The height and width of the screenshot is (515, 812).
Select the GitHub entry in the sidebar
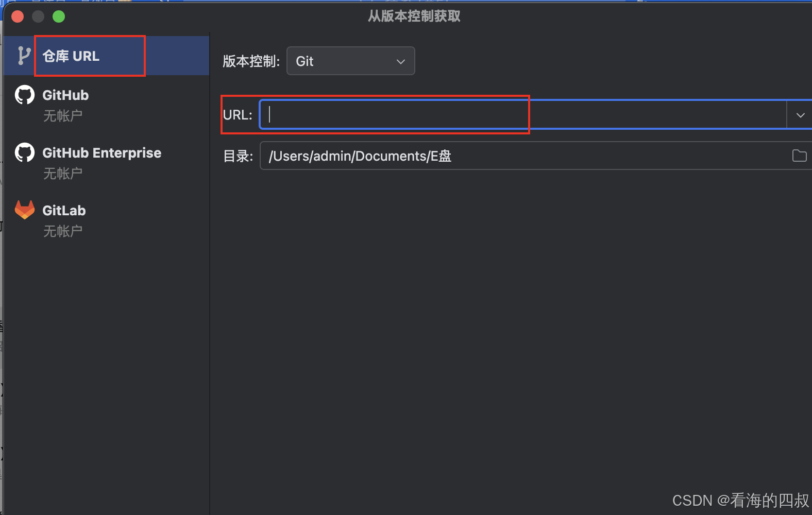(65, 95)
